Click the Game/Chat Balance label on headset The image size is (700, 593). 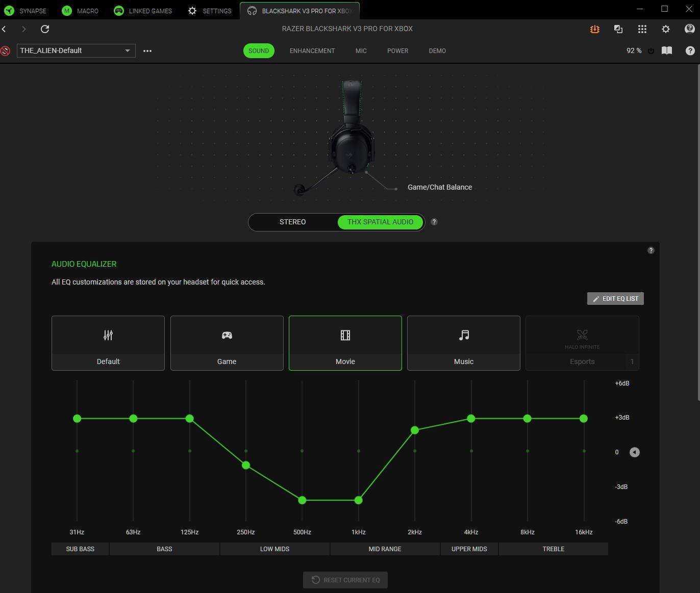(x=439, y=187)
